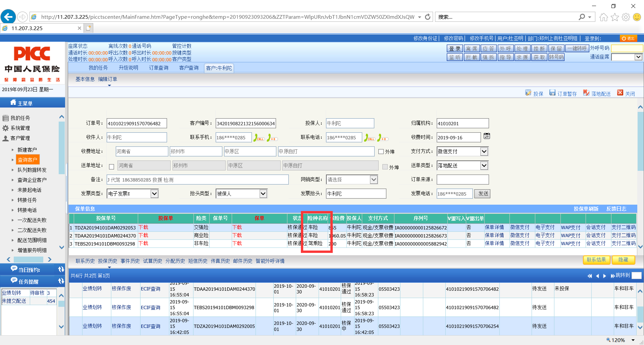Click the 落地配送 icon

coord(586,93)
